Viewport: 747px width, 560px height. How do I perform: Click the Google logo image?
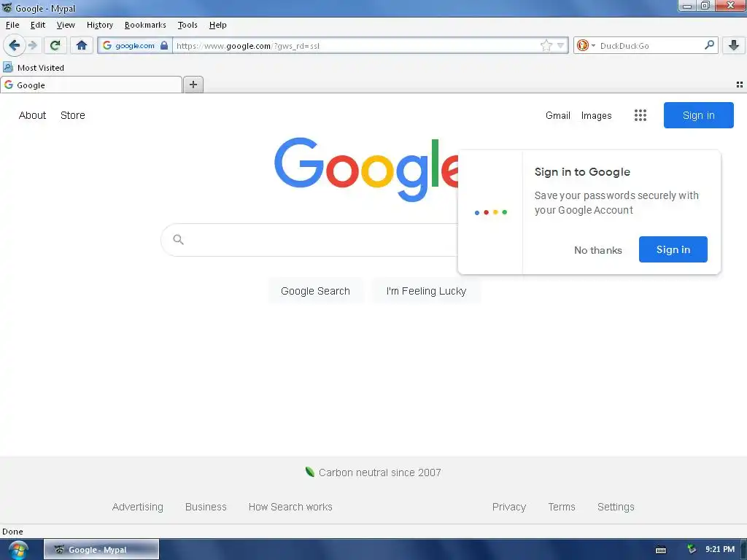click(366, 169)
